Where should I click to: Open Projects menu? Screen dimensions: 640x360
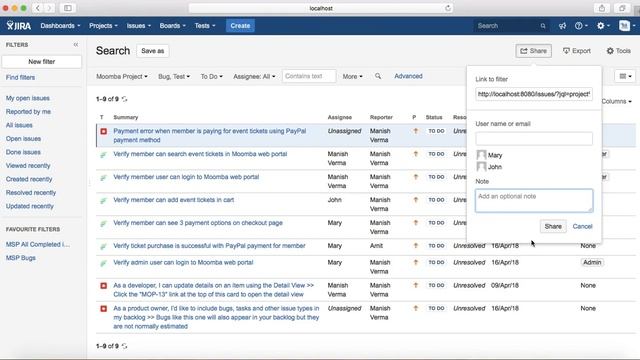tap(103, 26)
